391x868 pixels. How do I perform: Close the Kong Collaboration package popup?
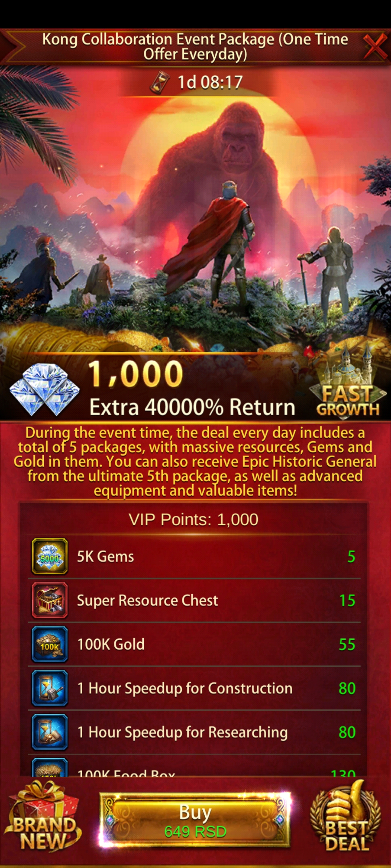tap(374, 46)
